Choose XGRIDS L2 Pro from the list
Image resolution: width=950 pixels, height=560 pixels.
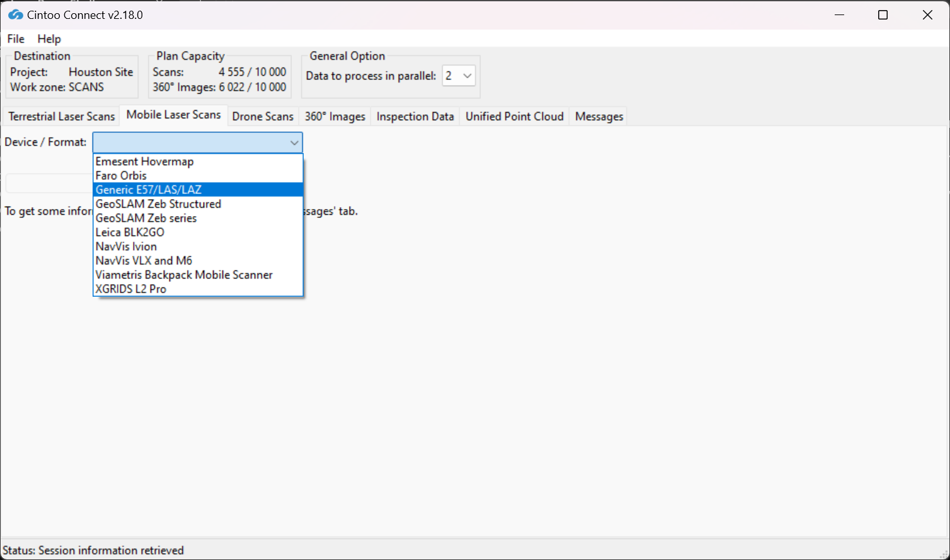coord(198,289)
